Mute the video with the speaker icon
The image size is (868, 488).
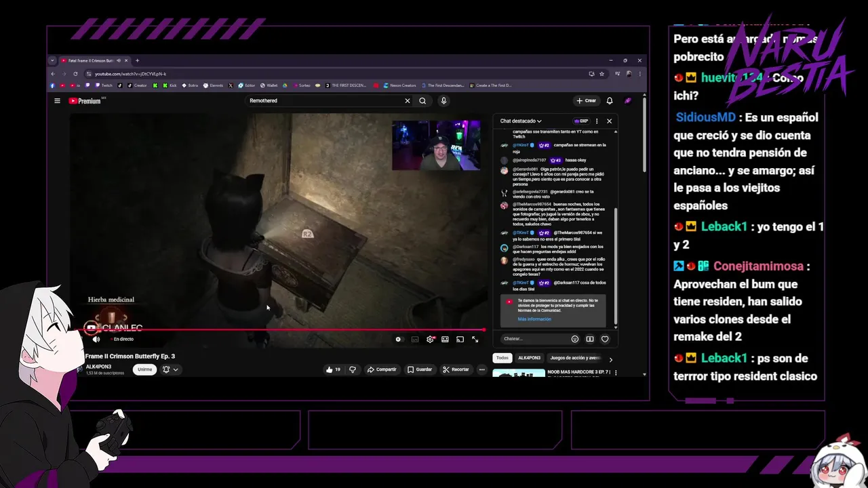point(96,339)
